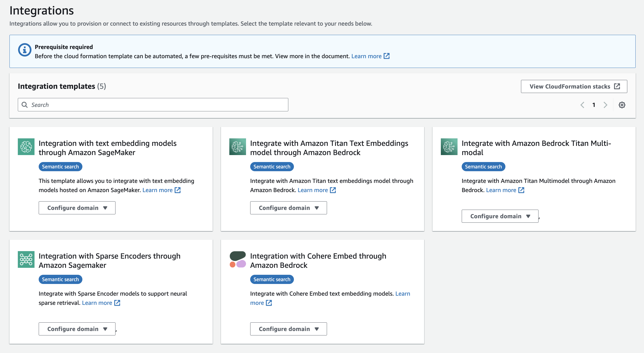The width and height of the screenshot is (644, 353).
Task: Click title 'Integrate with Amazon Titan Text Embeddings model'
Action: point(329,148)
